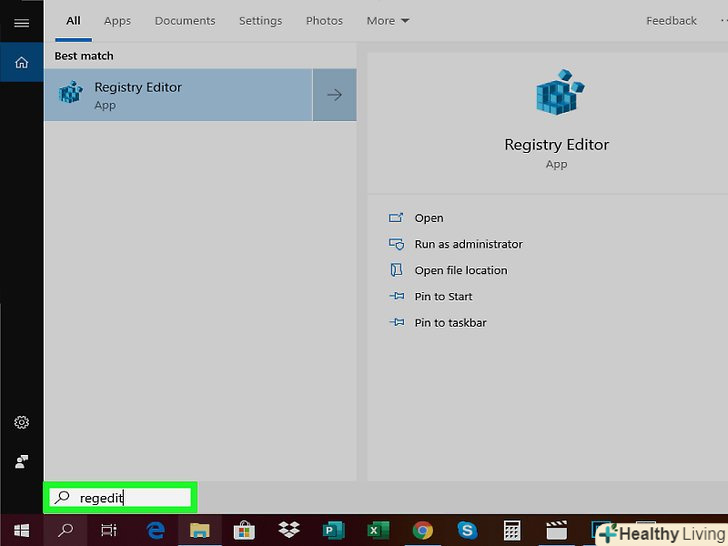Click Pin to taskbar option
Image resolution: width=728 pixels, height=546 pixels.
point(450,323)
